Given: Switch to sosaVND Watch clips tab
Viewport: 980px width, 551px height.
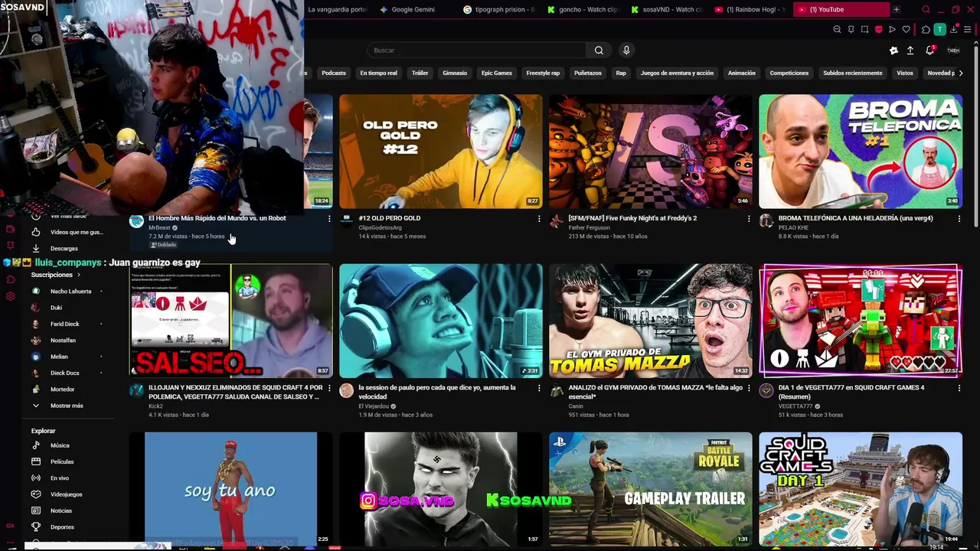Looking at the screenshot, I should [666, 10].
